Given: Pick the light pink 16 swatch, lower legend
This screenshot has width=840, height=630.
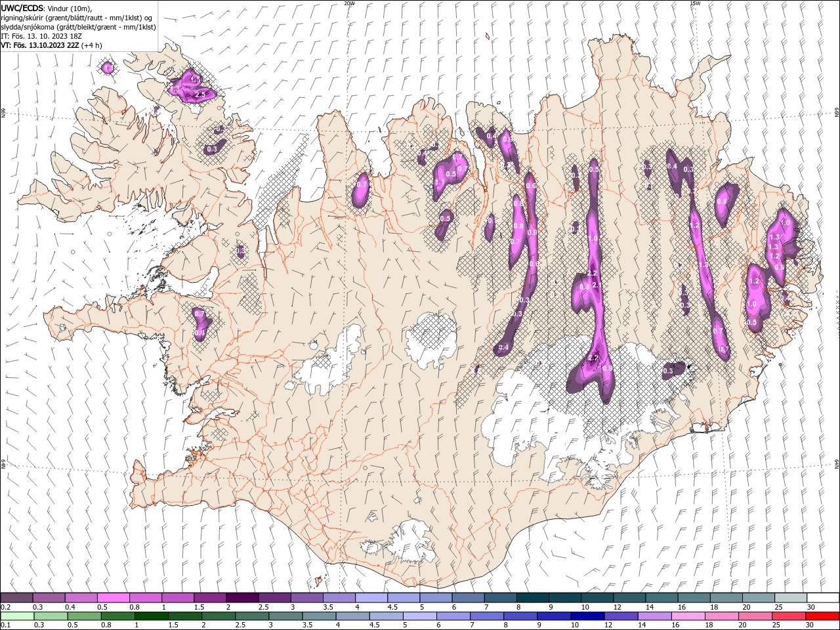Looking at the screenshot, I should [x=687, y=616].
